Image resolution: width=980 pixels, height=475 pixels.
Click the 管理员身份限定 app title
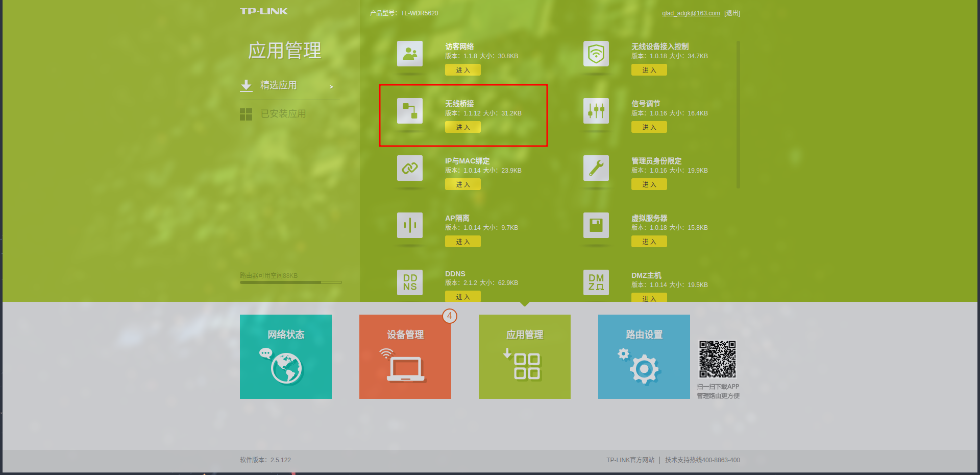[x=656, y=161]
